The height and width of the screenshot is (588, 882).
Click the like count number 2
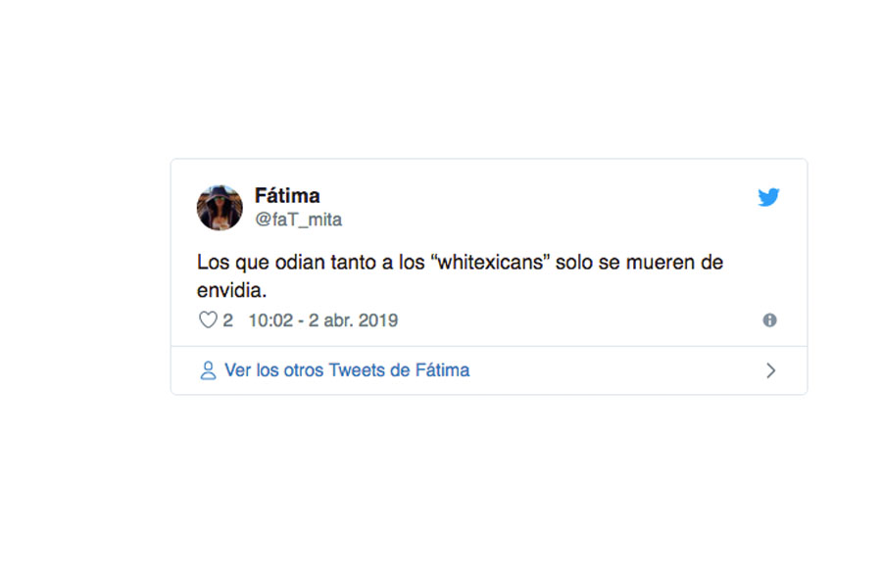click(x=227, y=320)
